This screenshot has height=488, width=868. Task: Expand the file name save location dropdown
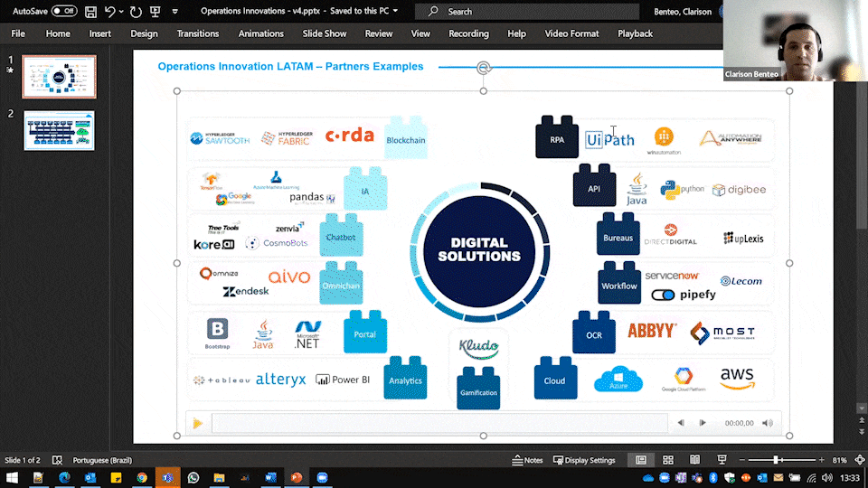395,11
